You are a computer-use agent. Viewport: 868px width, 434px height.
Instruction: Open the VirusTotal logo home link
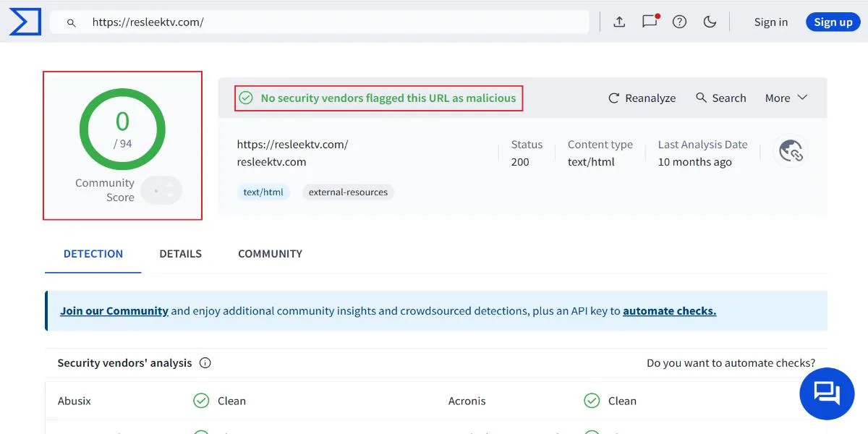click(x=25, y=22)
